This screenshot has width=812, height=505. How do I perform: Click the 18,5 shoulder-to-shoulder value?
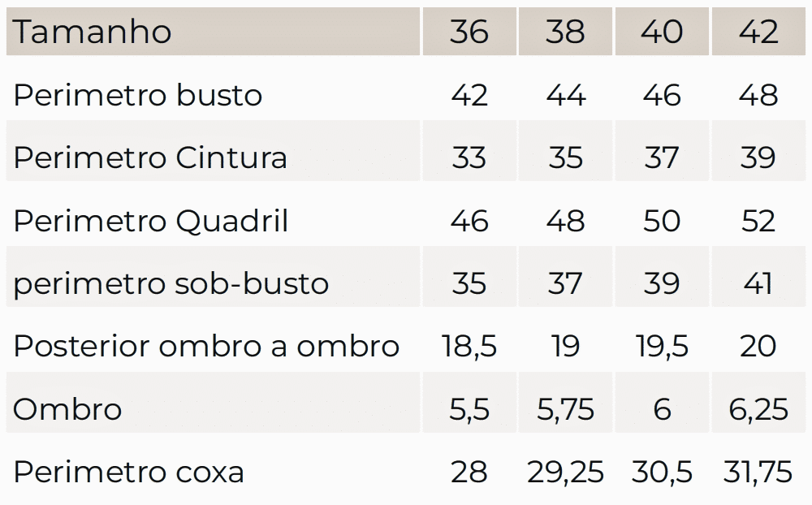pos(469,347)
